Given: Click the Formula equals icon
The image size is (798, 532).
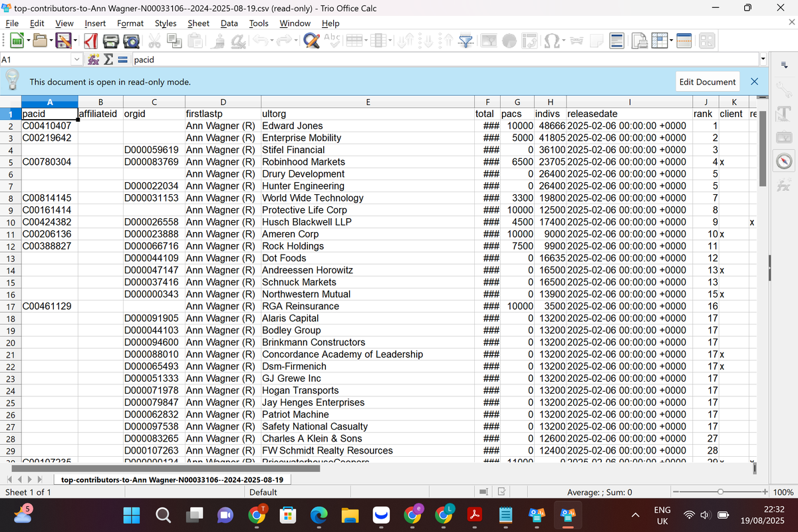Looking at the screenshot, I should (123, 60).
